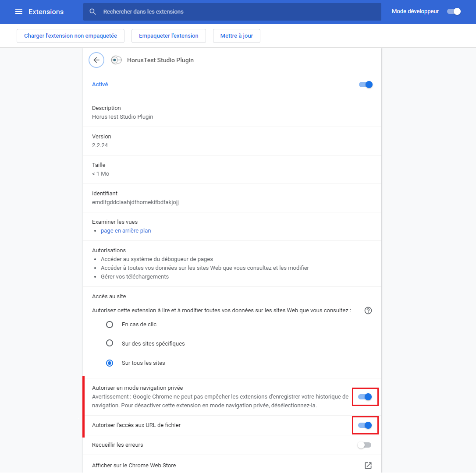Screen dimensions: 476x473
Task: Choose Sur des sites spécifiques option
Action: (110, 343)
